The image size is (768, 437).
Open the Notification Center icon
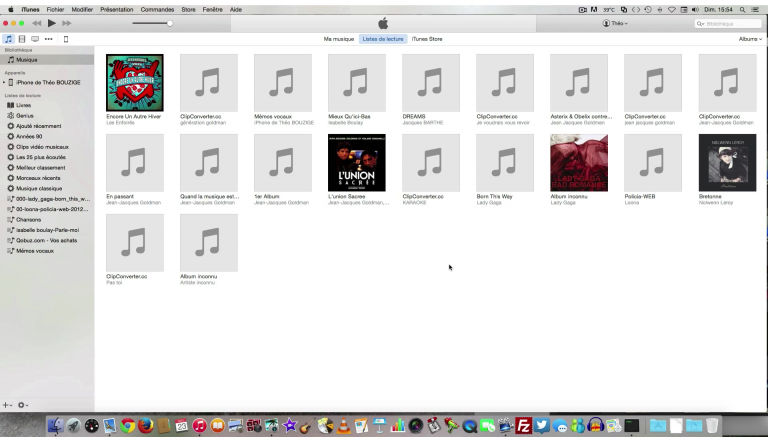point(757,9)
